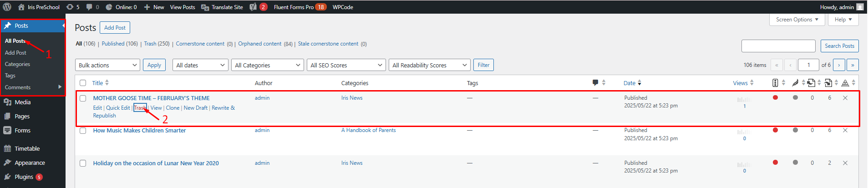868x188 pixels.
Task: Open the Yoast SEO admin bar icon
Action: click(x=254, y=7)
